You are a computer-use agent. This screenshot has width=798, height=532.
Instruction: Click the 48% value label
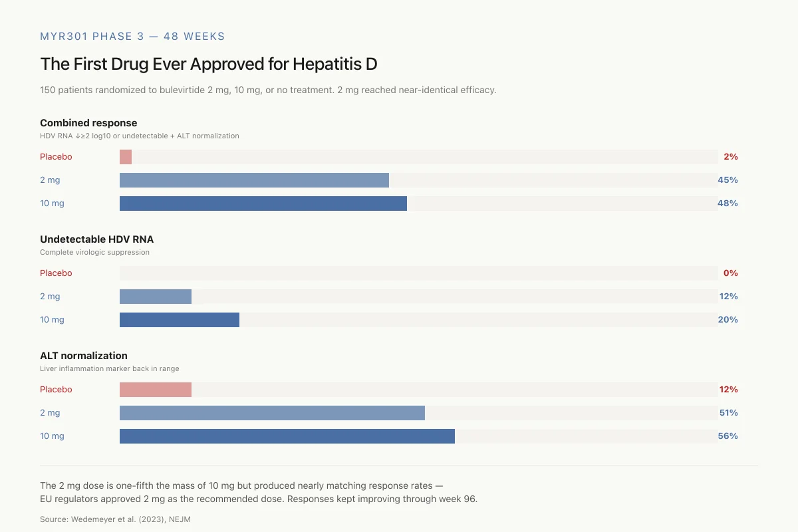(x=728, y=203)
